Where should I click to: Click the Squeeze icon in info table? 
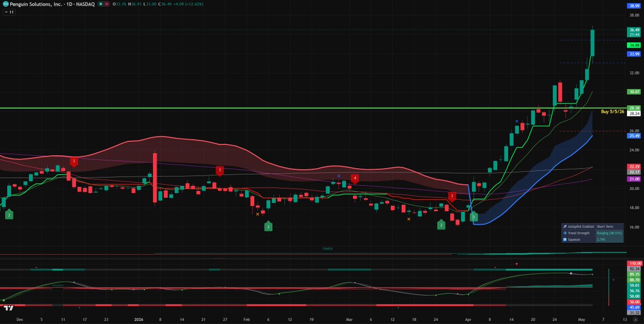point(565,240)
